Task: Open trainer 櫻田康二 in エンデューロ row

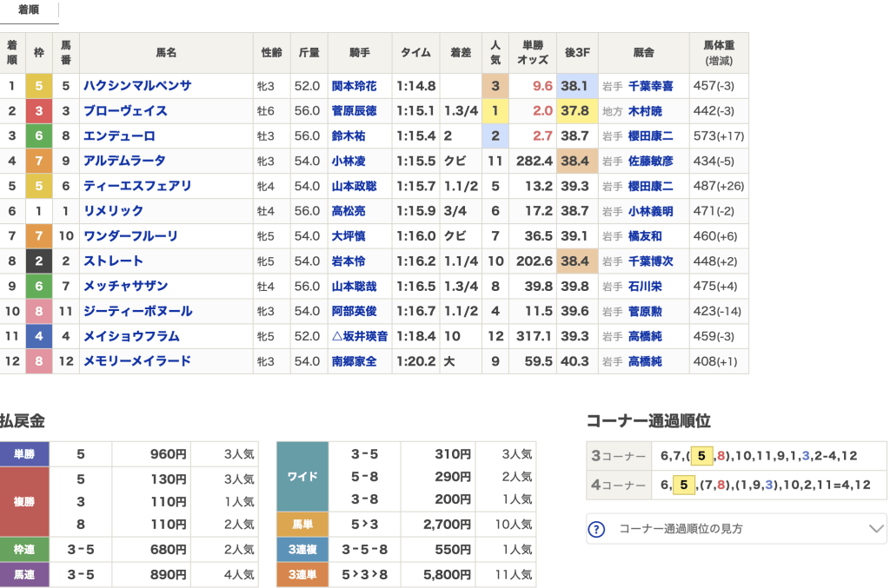Action: pos(650,135)
